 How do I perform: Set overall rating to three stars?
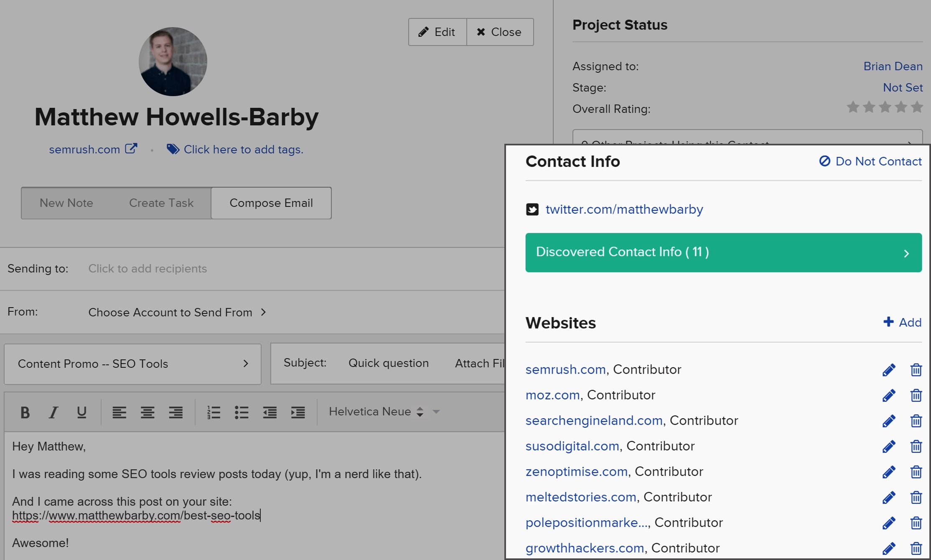tap(885, 107)
